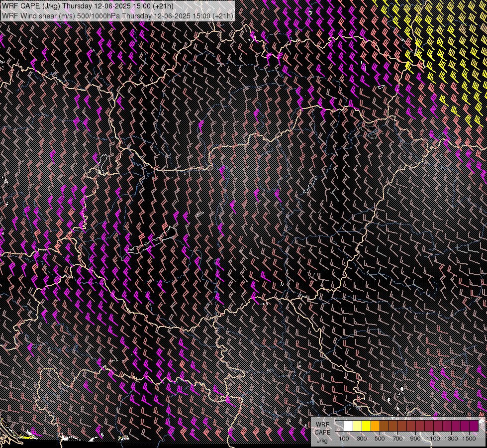Click the legend value 300
This screenshot has height=448, width=487.
pos(362,439)
